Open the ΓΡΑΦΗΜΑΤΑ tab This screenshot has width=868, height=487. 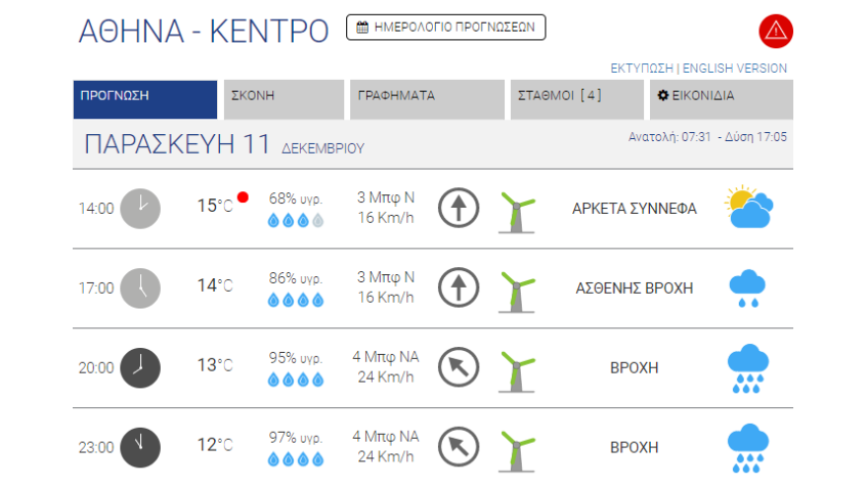pos(427,100)
